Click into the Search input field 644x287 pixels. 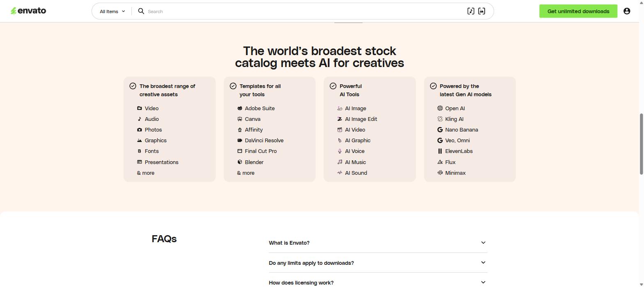[x=304, y=11]
